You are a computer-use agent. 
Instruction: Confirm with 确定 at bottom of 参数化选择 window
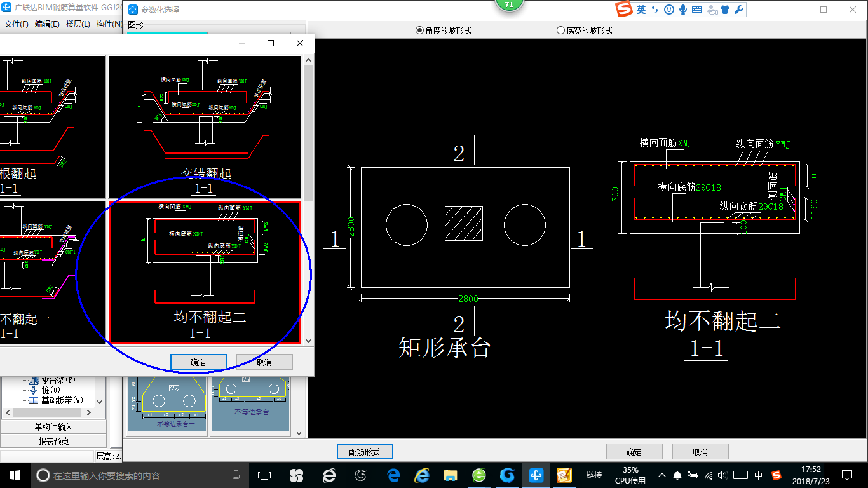coord(634,452)
